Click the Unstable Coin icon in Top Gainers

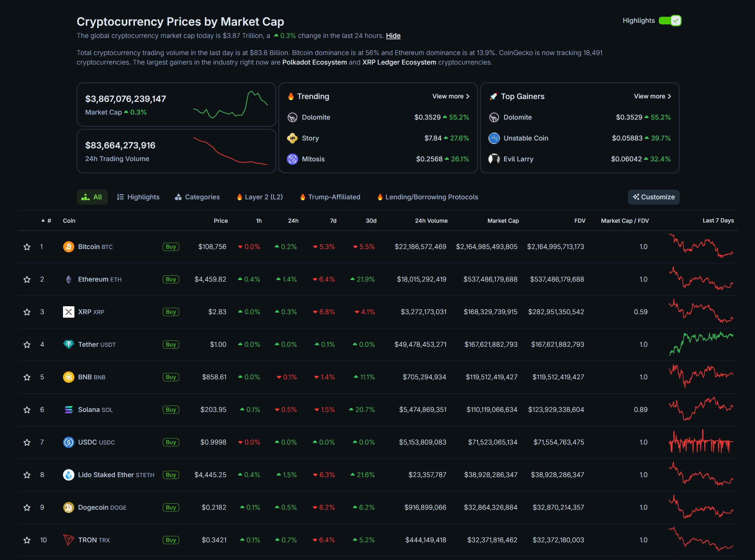click(494, 138)
